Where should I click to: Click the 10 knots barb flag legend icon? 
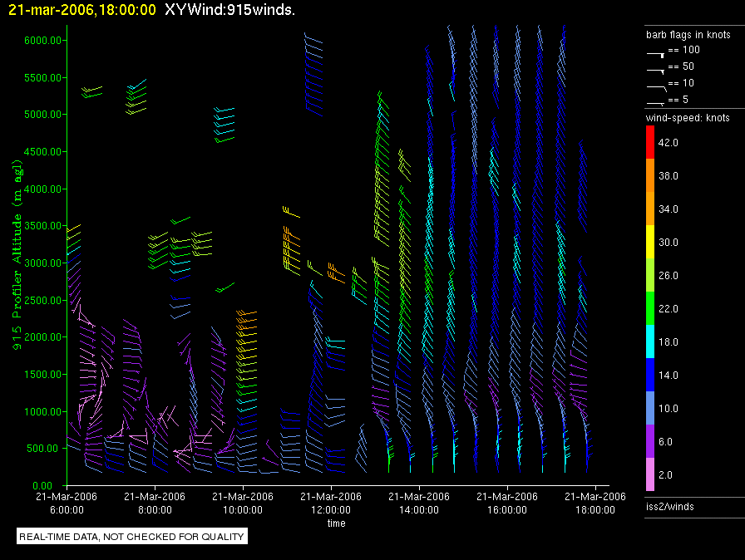coord(657,88)
